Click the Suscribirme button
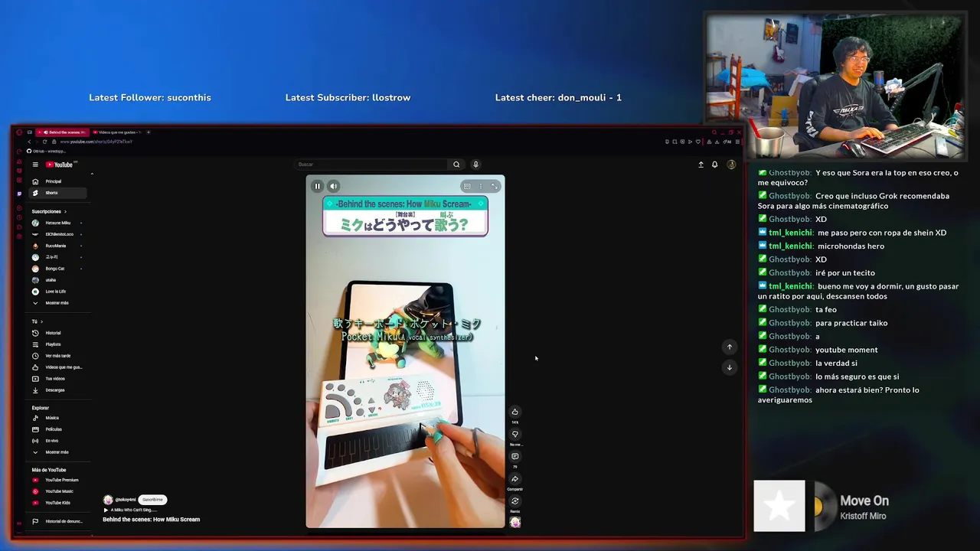Image resolution: width=980 pixels, height=551 pixels. [152, 500]
